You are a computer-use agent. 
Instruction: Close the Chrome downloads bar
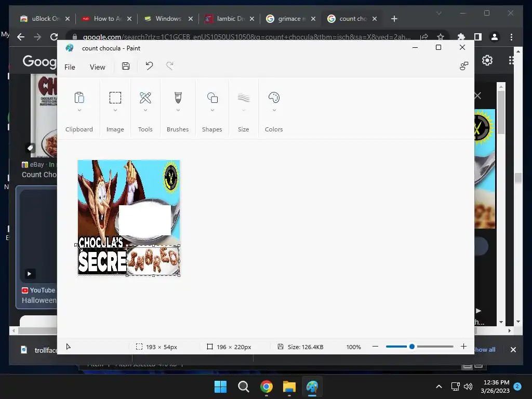pyautogui.click(x=513, y=350)
